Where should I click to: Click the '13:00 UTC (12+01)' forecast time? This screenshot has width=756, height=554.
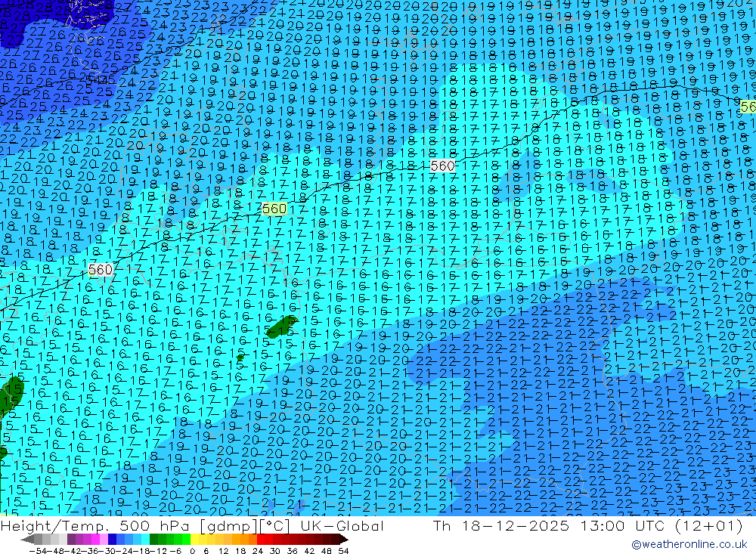(x=661, y=525)
